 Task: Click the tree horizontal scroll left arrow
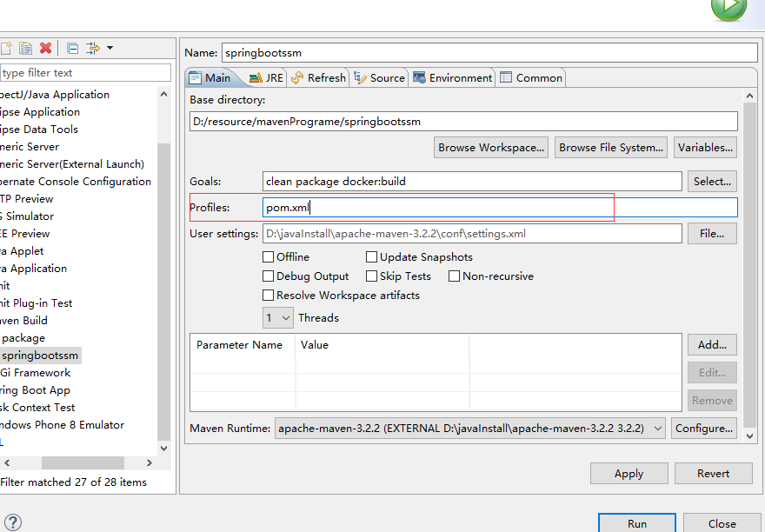7,462
